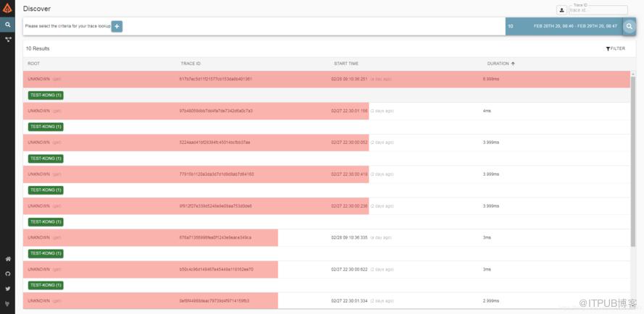
Task: Click start time 02/27 22:30:01:334
Action: (349, 301)
